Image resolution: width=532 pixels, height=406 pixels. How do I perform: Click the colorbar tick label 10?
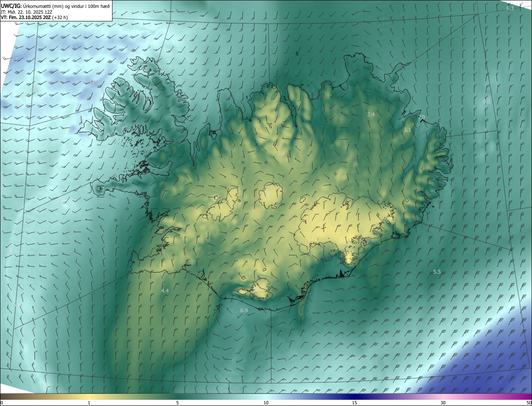pos(266,403)
